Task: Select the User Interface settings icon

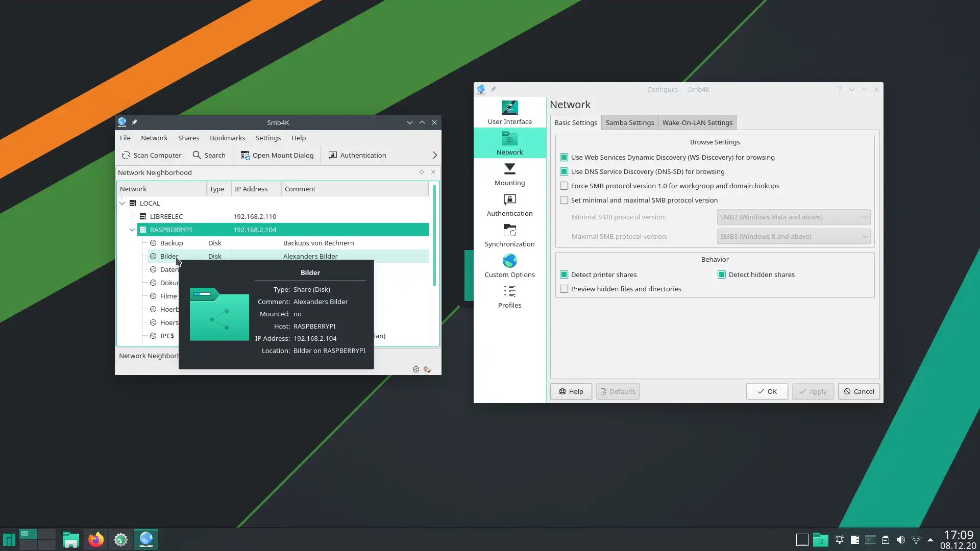Action: (509, 108)
